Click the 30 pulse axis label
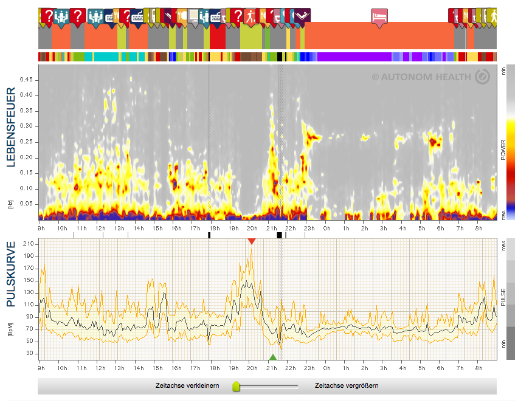The image size is (532, 403). coord(30,353)
